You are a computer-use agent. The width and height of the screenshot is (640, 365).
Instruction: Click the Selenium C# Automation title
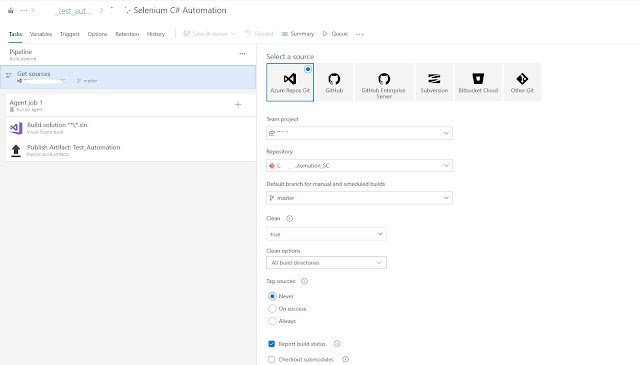click(x=180, y=11)
